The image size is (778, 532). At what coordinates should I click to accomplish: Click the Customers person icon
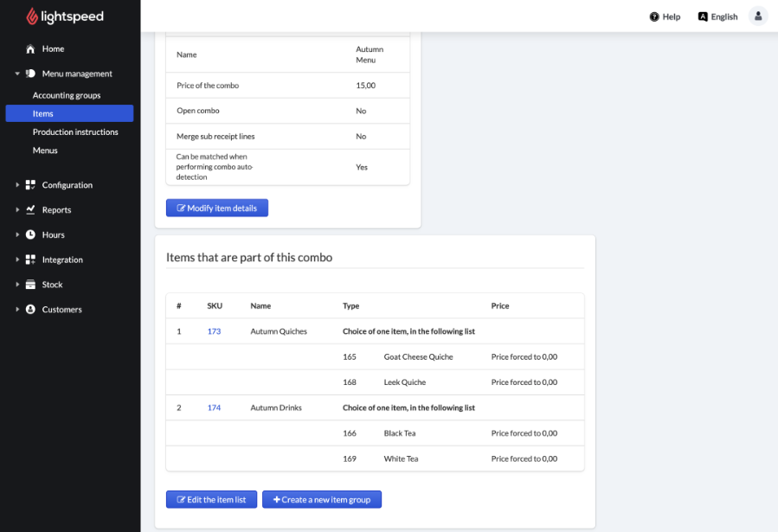pyautogui.click(x=31, y=310)
